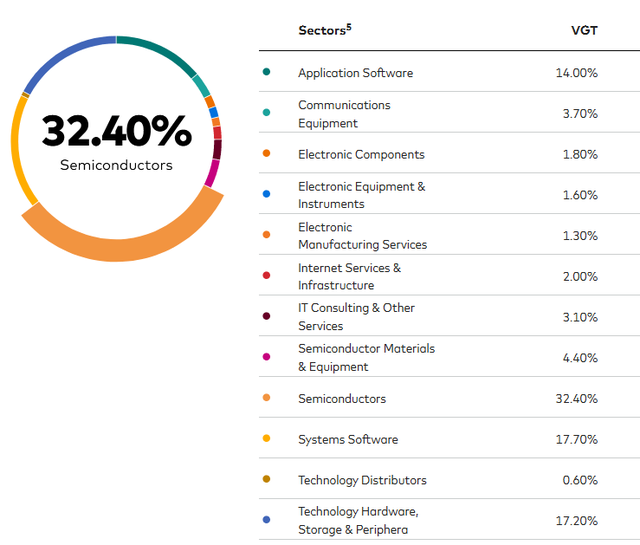Screen dimensions: 640x545
Task: Select the Semiconductors row label
Action: tap(342, 398)
